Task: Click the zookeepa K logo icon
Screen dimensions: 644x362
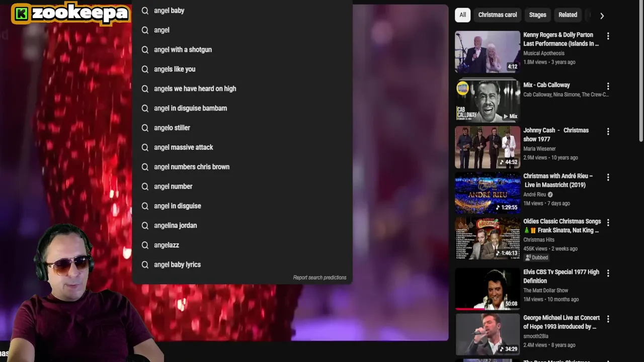Action: tap(21, 14)
